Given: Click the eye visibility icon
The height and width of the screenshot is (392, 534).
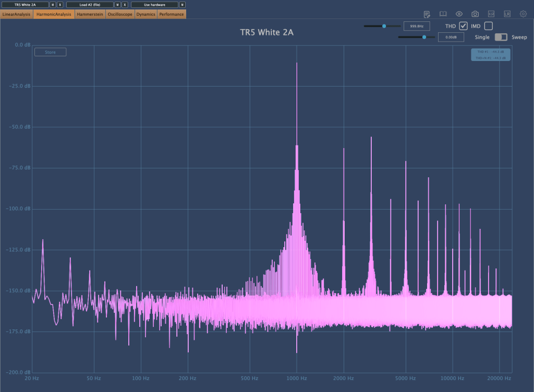Looking at the screenshot, I should point(459,14).
